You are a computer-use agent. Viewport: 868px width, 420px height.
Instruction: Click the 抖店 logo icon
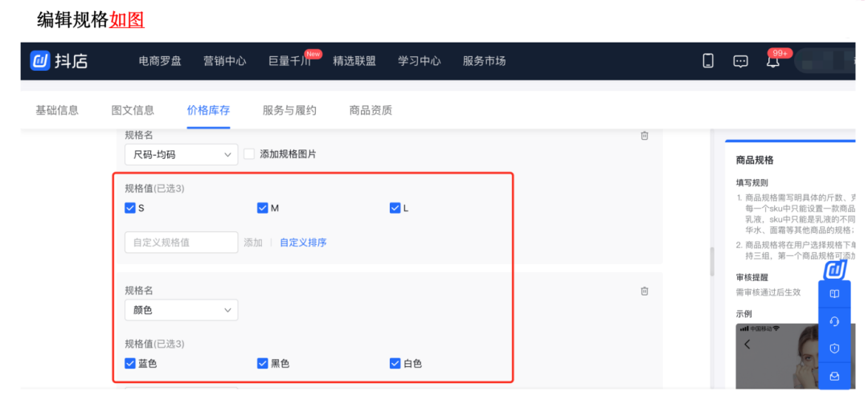tap(40, 61)
